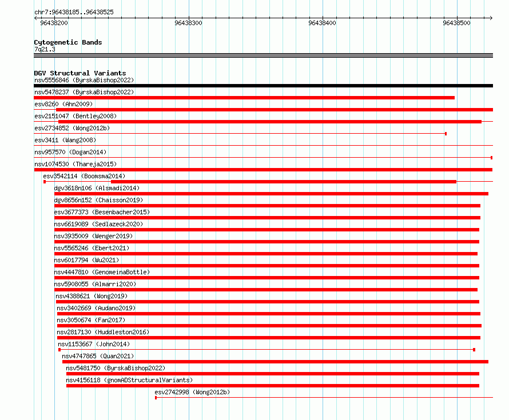Click the 96438400 ruler position
Viewport: 509px width, 420px height.
click(322, 23)
